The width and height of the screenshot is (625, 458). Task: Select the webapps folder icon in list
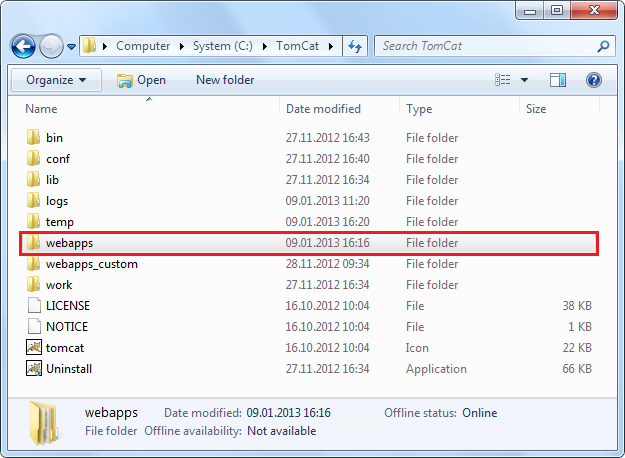[33, 242]
